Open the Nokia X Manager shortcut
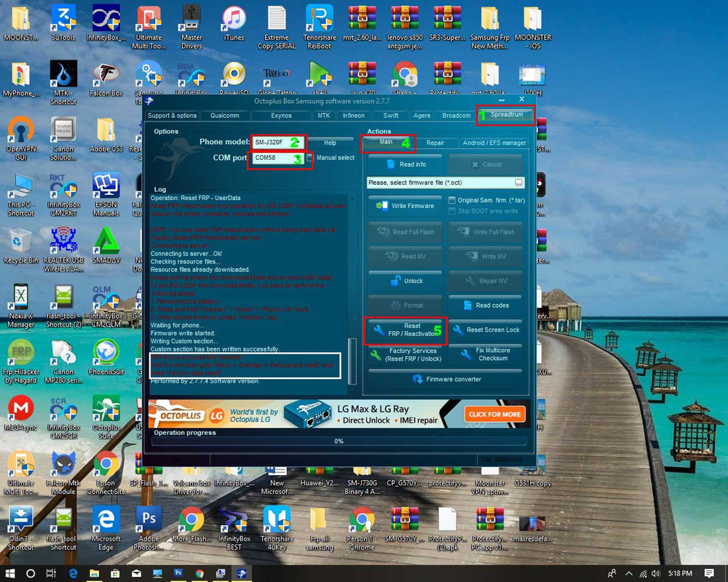This screenshot has width=728, height=582. 21,306
